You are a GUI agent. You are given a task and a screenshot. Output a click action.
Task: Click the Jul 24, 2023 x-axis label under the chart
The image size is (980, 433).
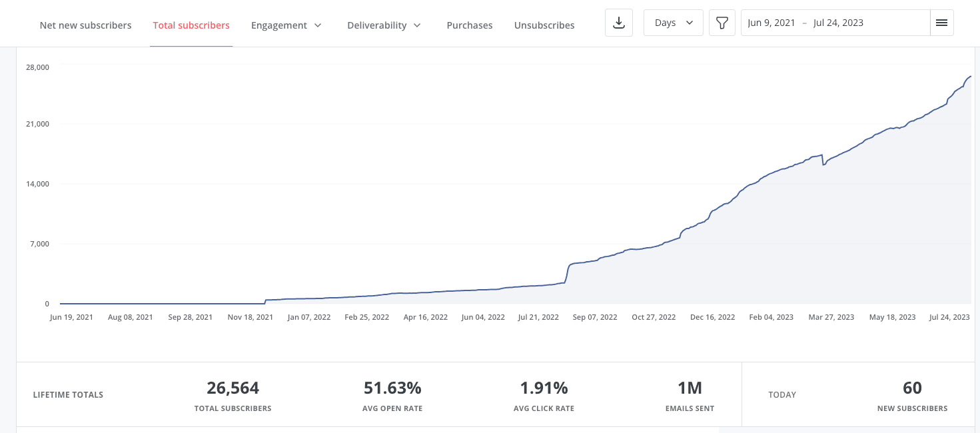coord(949,317)
